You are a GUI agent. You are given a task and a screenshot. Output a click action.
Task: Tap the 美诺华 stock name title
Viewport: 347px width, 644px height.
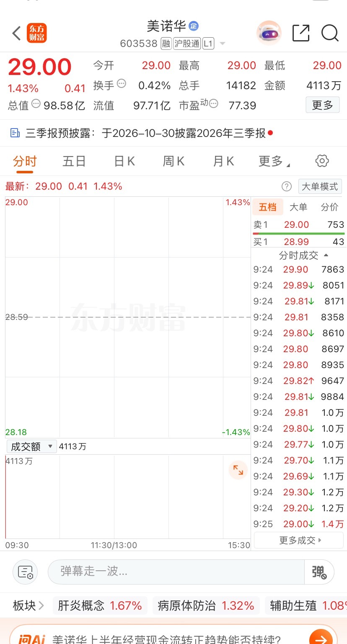coord(166,26)
